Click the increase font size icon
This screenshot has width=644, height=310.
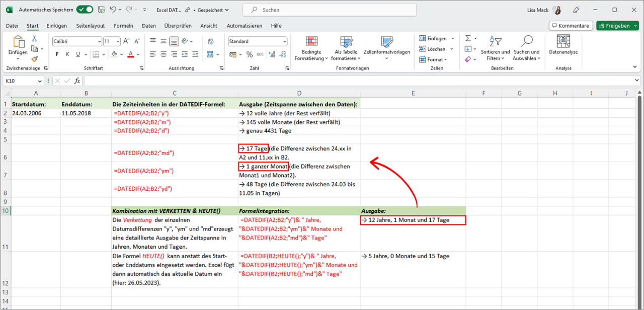pos(126,41)
